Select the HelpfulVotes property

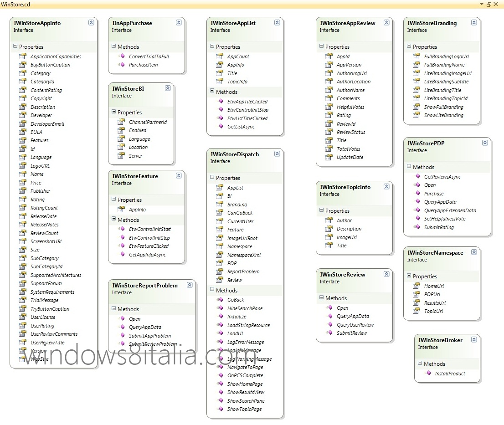350,107
